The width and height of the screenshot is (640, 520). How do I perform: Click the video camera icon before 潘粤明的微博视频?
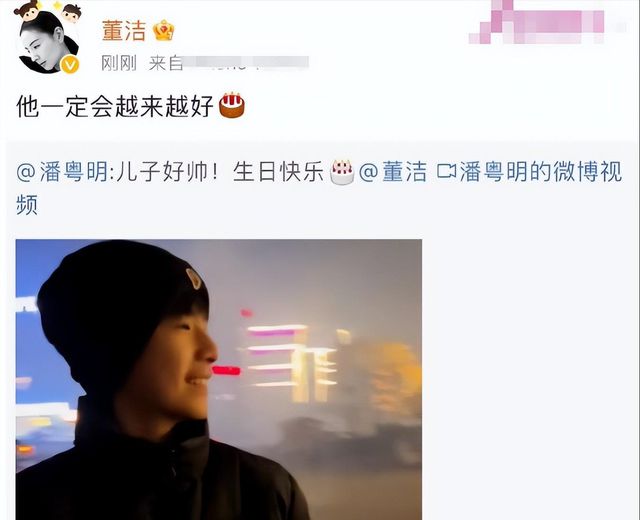(x=446, y=171)
